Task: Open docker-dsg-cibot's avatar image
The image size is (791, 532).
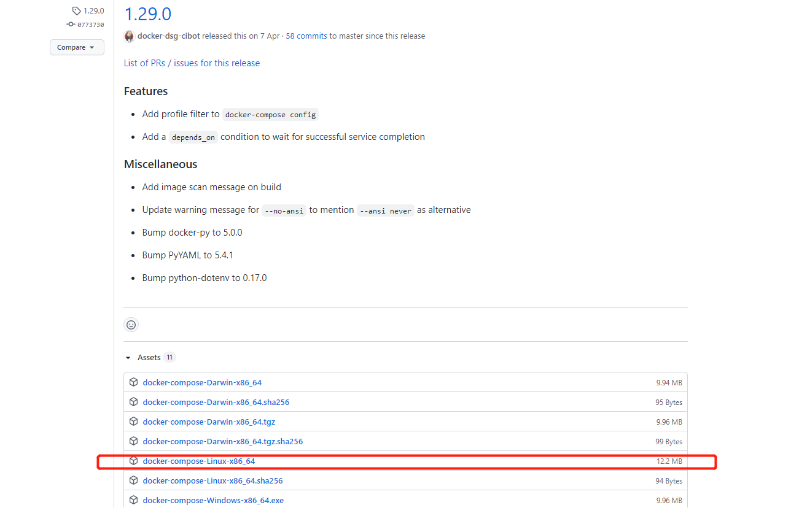Action: click(129, 36)
